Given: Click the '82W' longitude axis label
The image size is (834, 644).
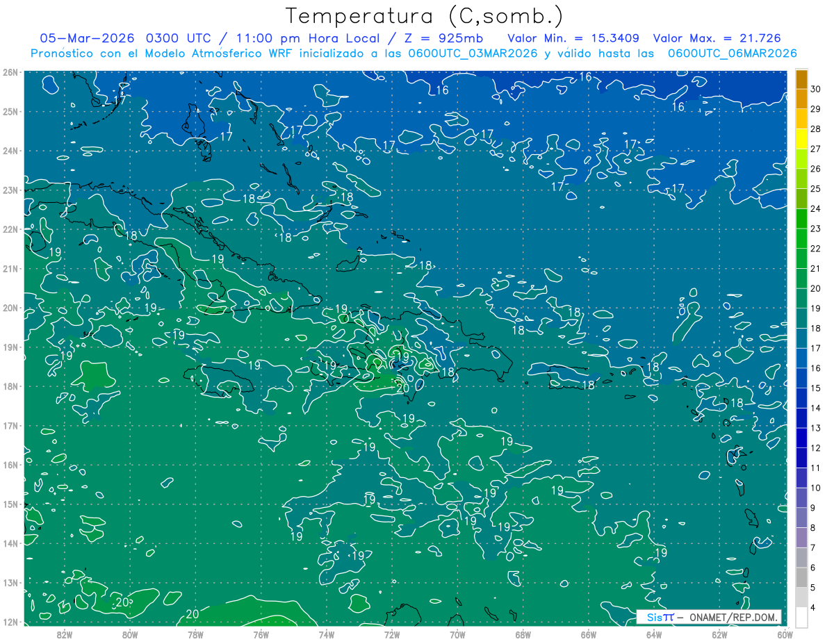Looking at the screenshot, I should 65,634.
